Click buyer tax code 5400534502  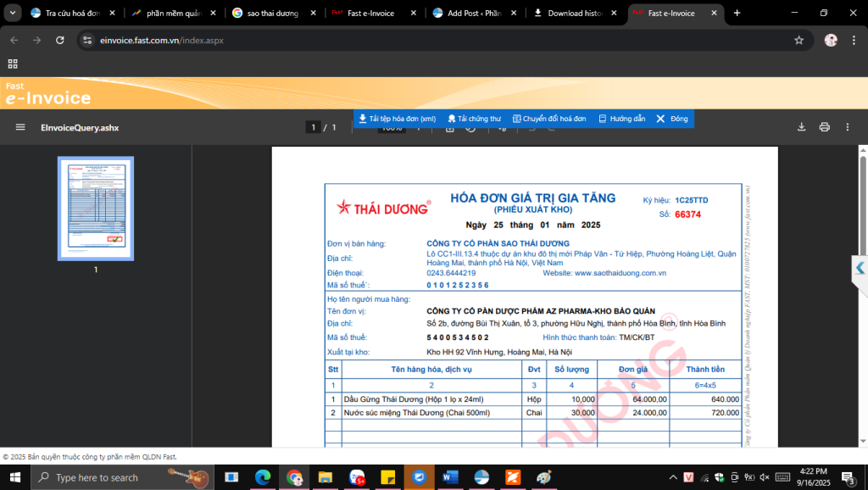(x=457, y=337)
